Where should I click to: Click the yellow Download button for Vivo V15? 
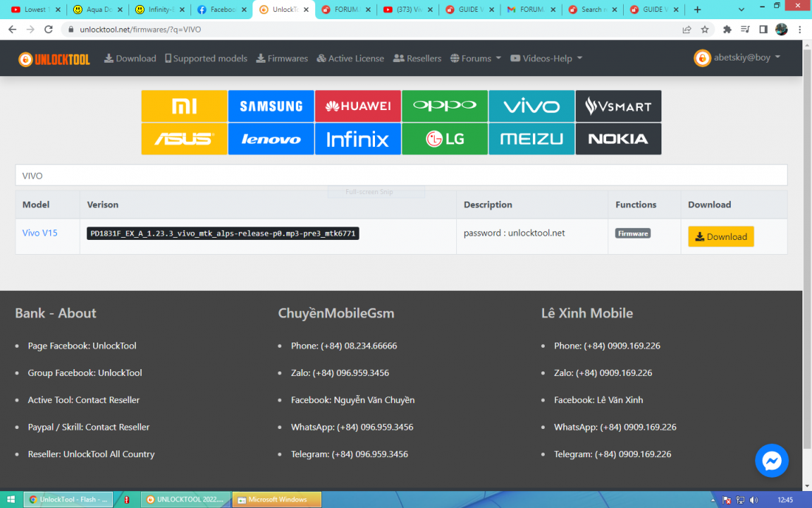[721, 237]
